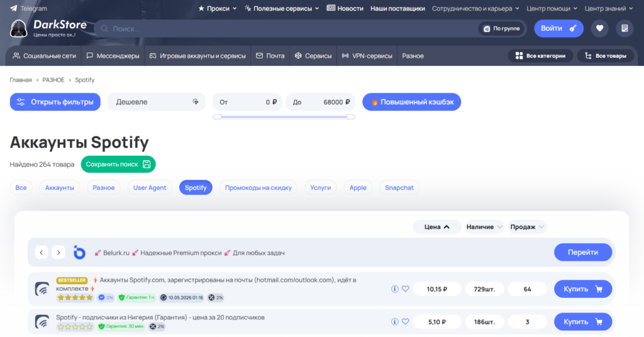The image size is (644, 337).
Task: Select the Apple filter tab
Action: (358, 187)
